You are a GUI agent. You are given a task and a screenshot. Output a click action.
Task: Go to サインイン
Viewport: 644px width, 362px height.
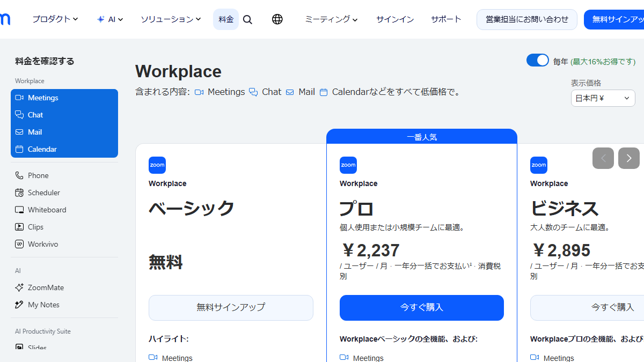[x=395, y=19]
